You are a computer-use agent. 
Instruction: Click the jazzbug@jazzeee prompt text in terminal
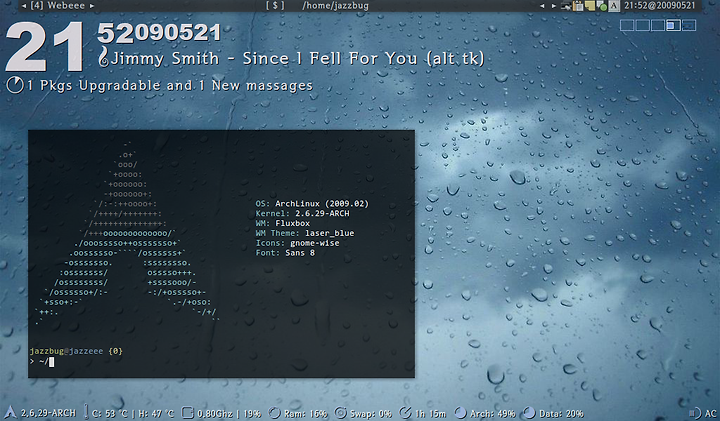[66, 351]
